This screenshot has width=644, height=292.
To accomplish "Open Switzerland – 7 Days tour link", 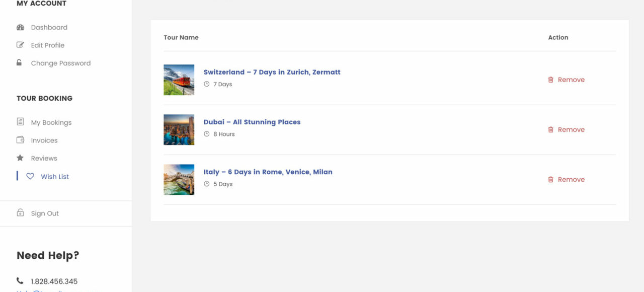I will pyautogui.click(x=272, y=72).
